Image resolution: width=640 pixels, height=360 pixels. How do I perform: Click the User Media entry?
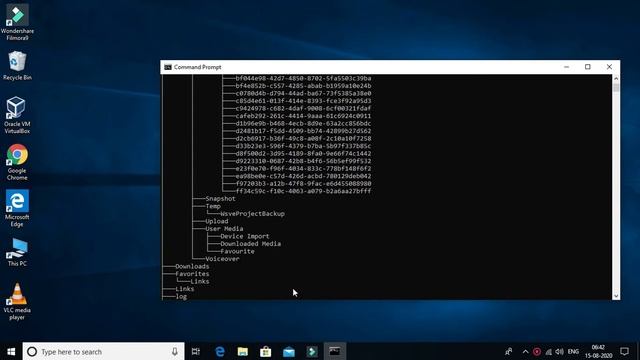(224, 229)
